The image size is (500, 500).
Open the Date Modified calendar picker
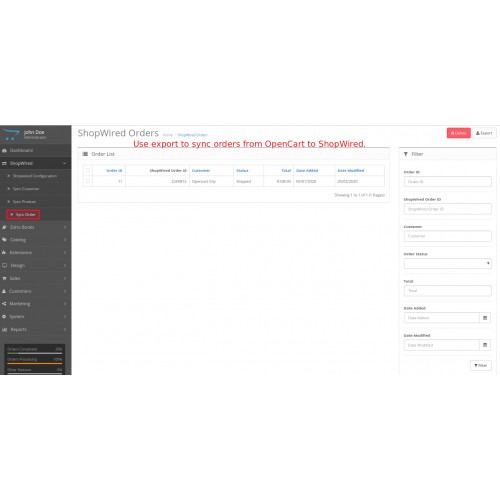pos(485,345)
